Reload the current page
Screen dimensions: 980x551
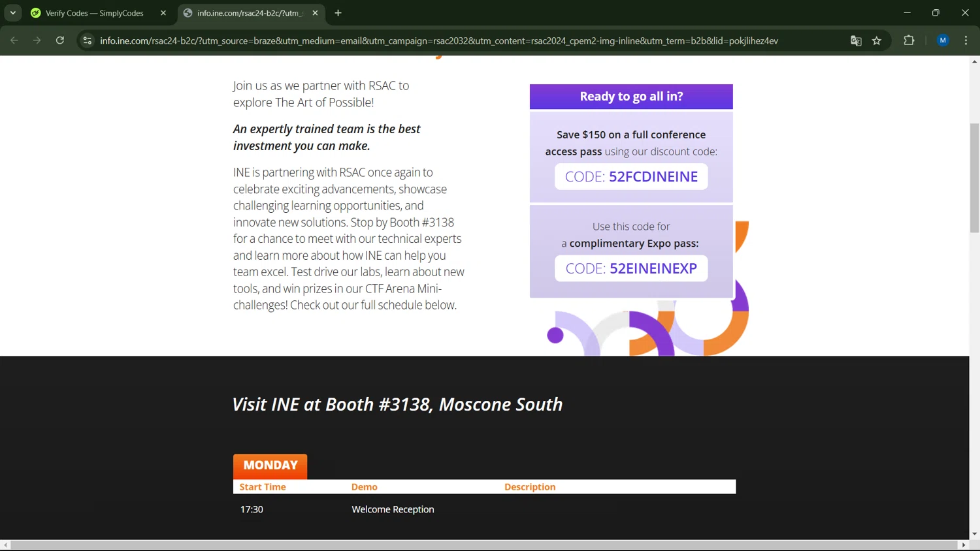pos(60,40)
